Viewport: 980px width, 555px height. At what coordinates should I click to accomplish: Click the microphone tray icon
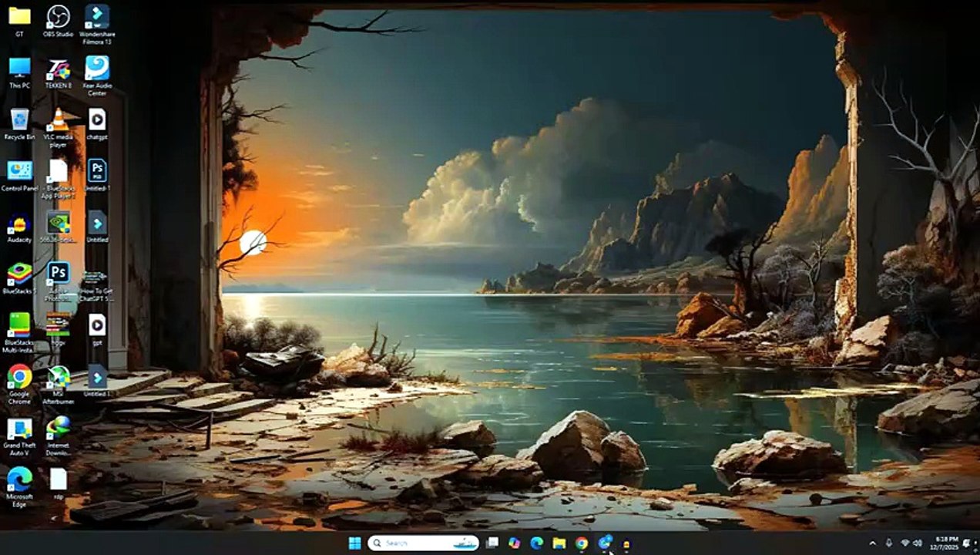(889, 543)
